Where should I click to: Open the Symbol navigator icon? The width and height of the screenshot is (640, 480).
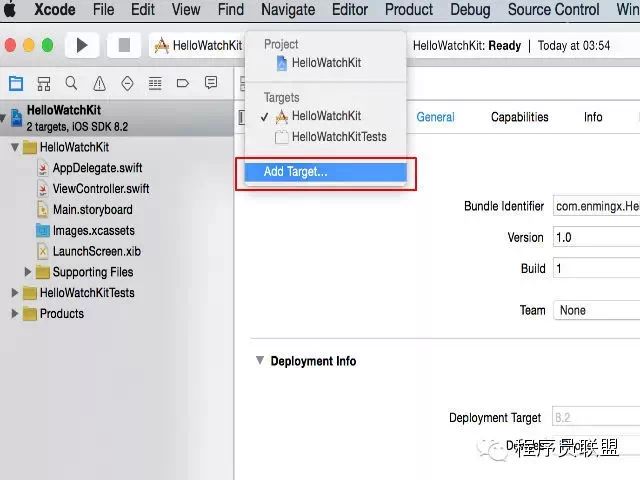click(x=44, y=84)
